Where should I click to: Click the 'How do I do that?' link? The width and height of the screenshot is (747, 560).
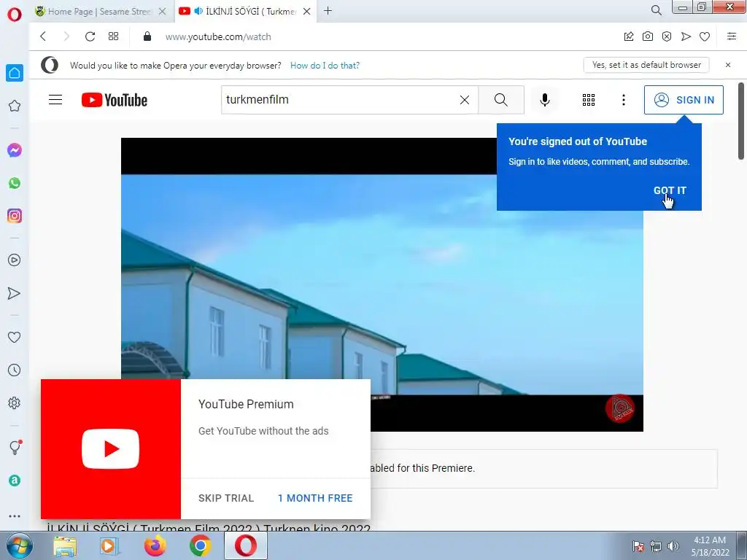coord(325,65)
